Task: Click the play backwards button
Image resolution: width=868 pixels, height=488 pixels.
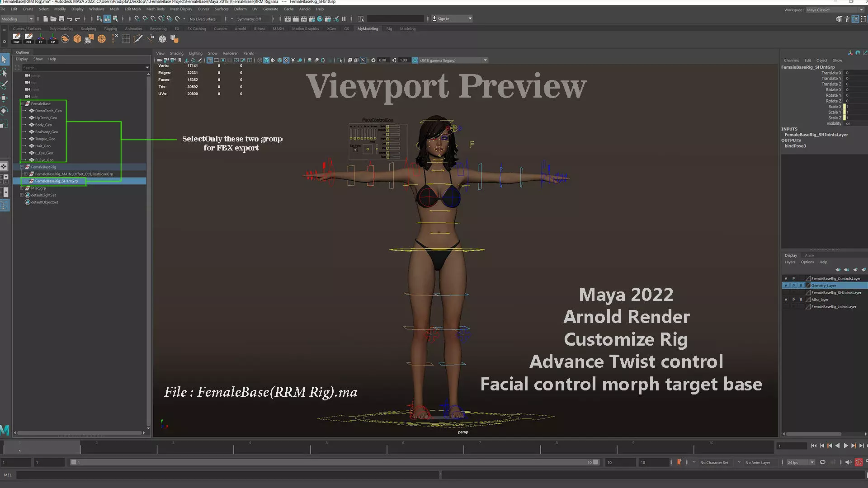Action: 838,446
